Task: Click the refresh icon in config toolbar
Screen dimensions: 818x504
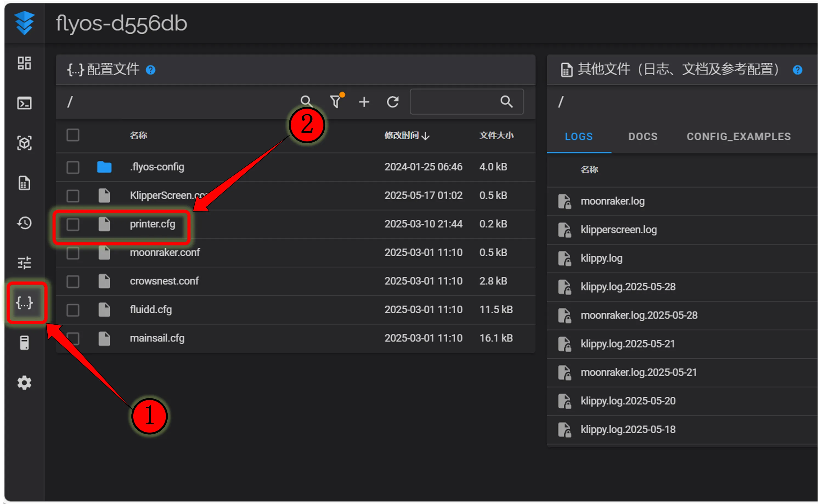Action: pos(393,102)
